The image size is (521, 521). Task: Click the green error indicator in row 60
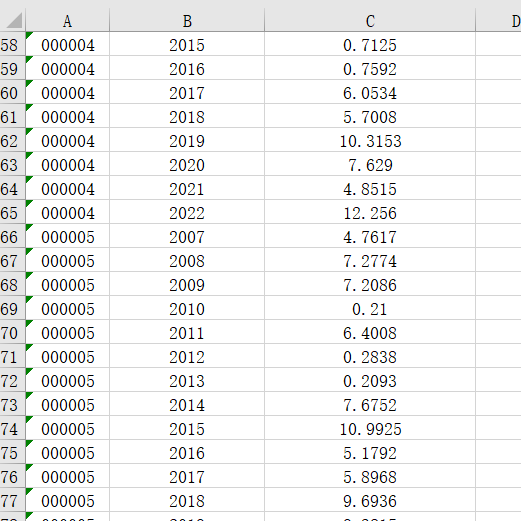[x=29, y=83]
